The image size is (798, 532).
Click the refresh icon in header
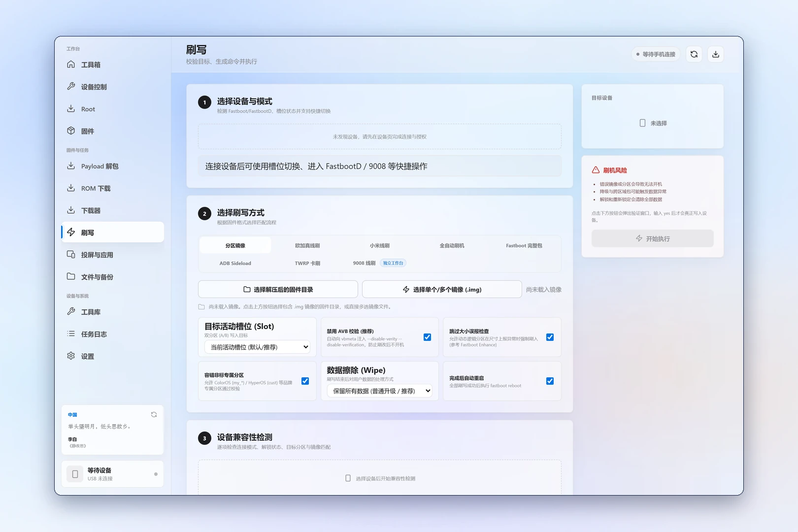coord(694,54)
